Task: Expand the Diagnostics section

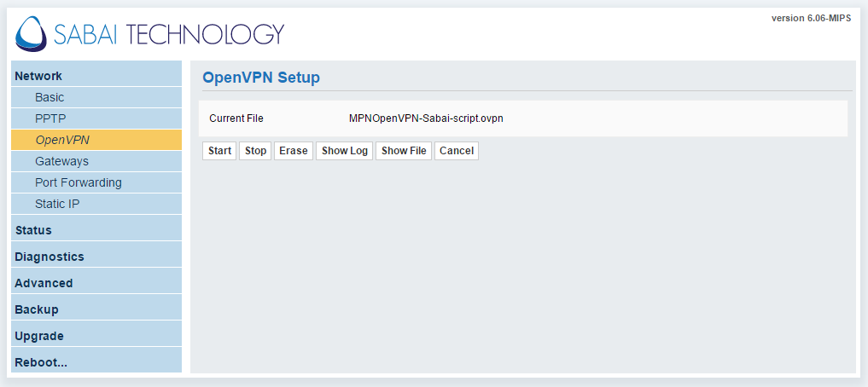Action: pyautogui.click(x=96, y=254)
